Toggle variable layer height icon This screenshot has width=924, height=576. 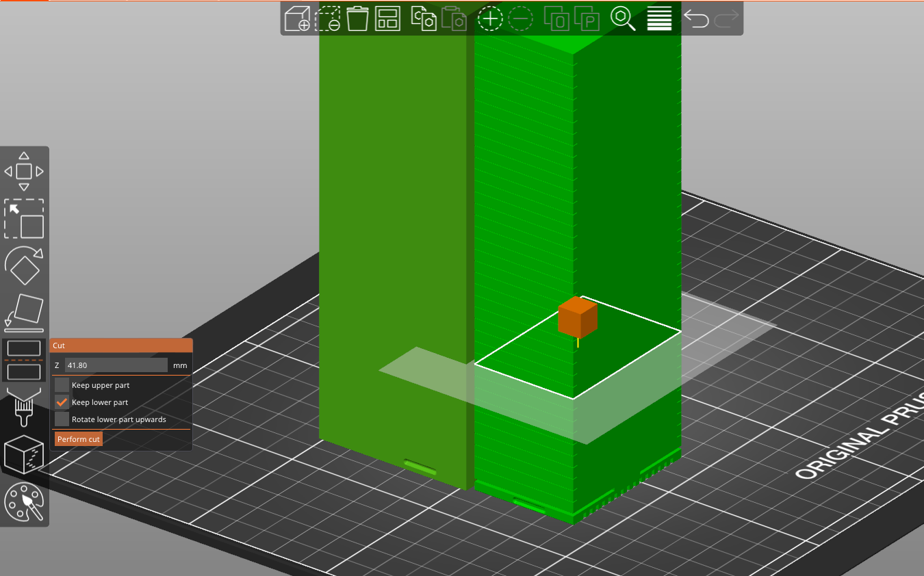pos(659,18)
